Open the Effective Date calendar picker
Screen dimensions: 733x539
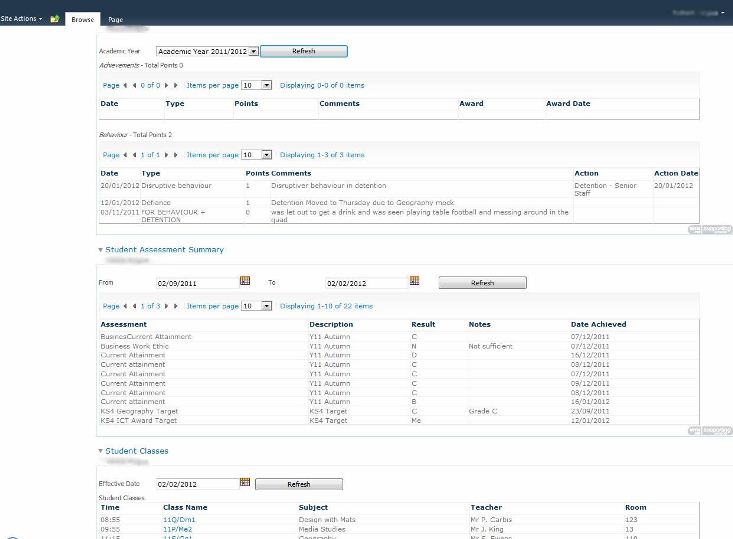coord(245,482)
